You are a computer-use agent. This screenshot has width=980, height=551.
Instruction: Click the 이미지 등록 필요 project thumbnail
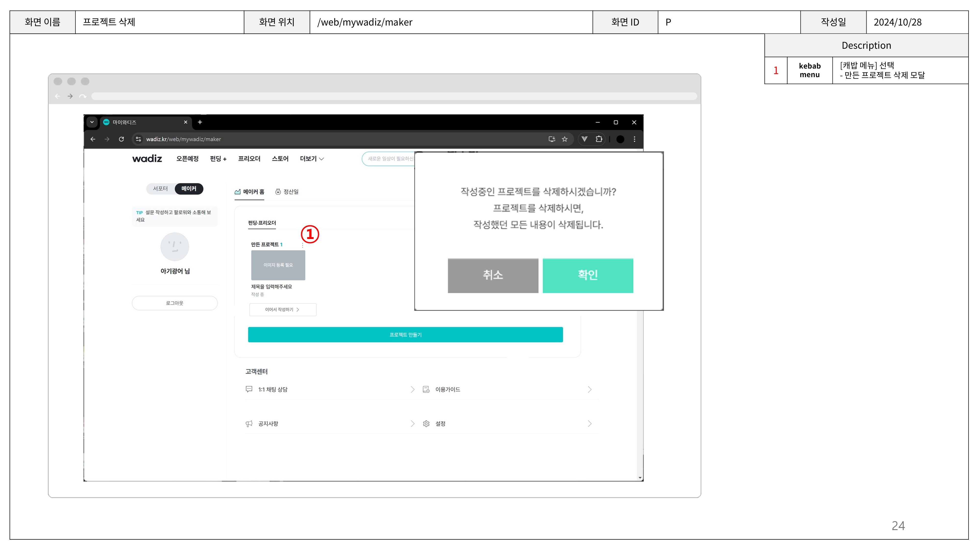[x=278, y=265]
